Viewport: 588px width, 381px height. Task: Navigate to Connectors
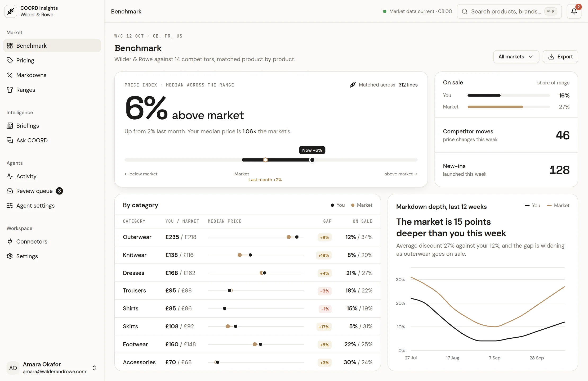click(52, 242)
